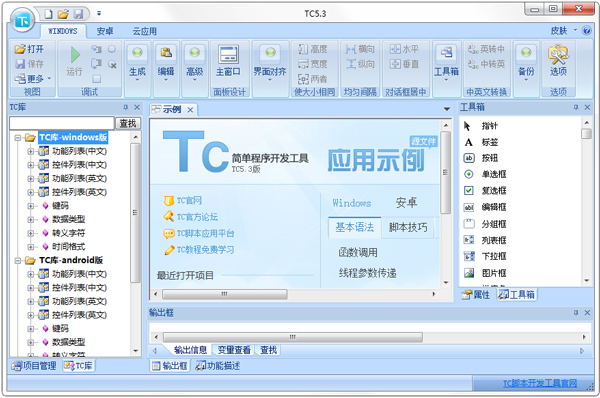Click 函数调用 example entry
This screenshot has width=600, height=398.
358,252
